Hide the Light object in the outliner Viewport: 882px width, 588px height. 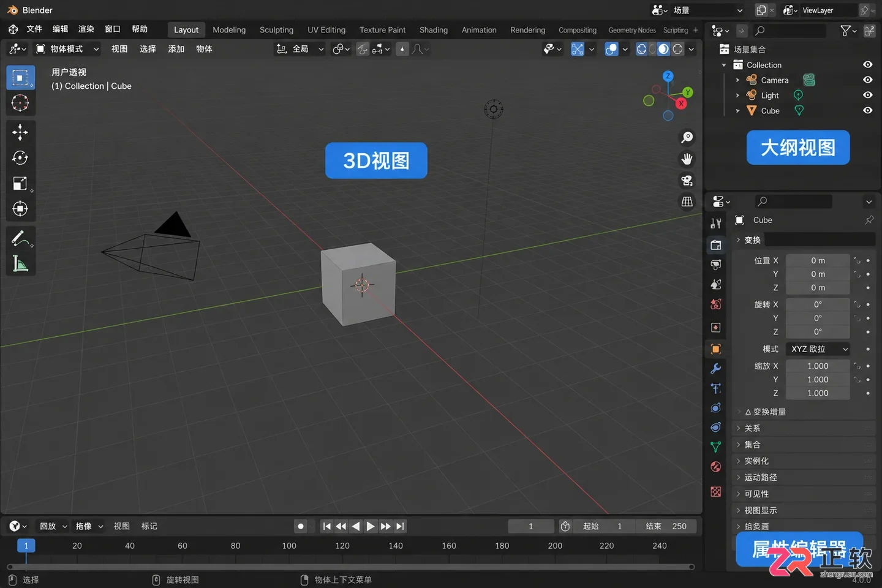pos(867,95)
